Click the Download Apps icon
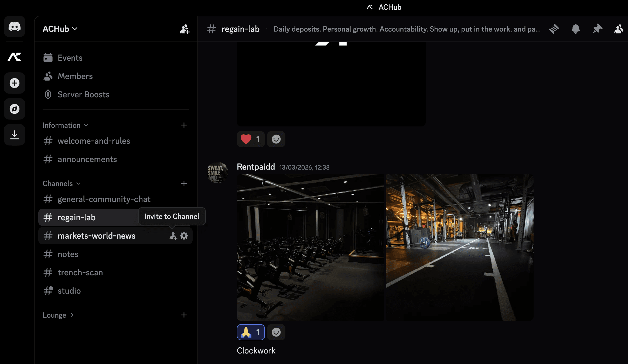The height and width of the screenshot is (364, 628). tap(15, 135)
